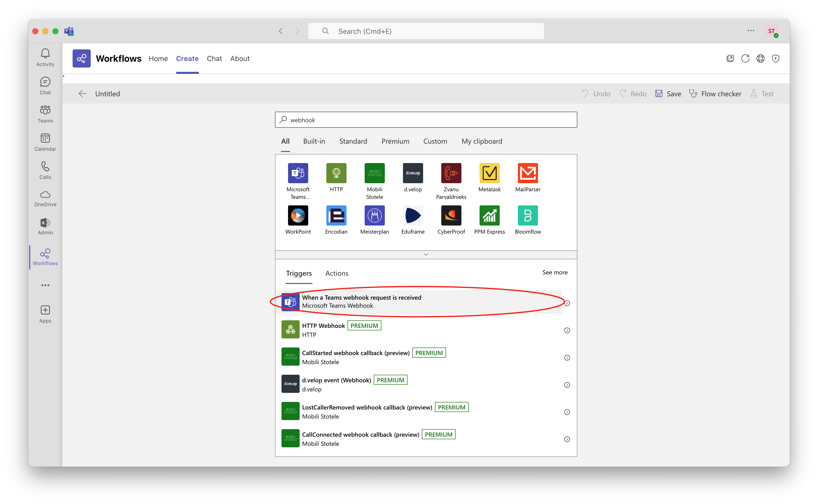
Task: Switch to the Home tab in Workflows
Action: [x=158, y=58]
